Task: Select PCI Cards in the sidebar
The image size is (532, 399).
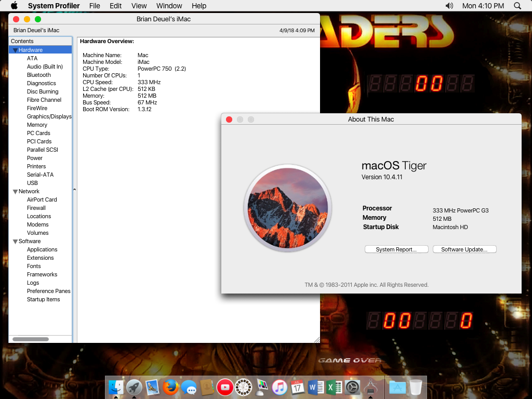Action: pyautogui.click(x=39, y=141)
